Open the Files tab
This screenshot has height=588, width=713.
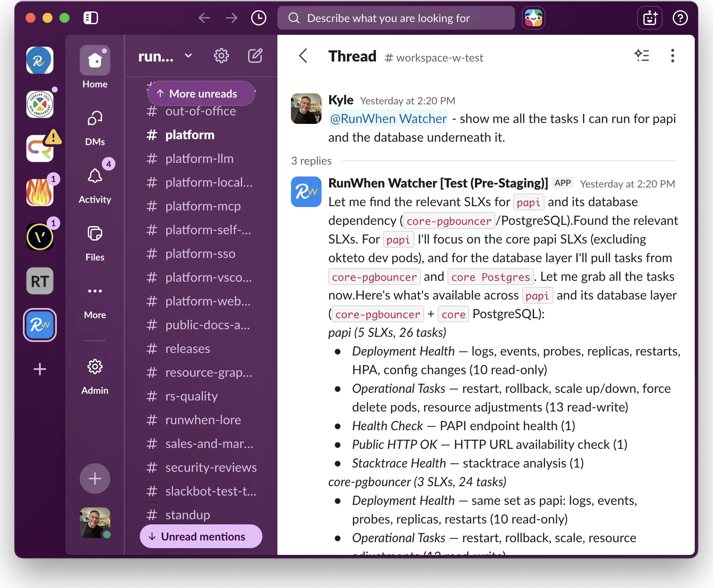click(x=95, y=244)
